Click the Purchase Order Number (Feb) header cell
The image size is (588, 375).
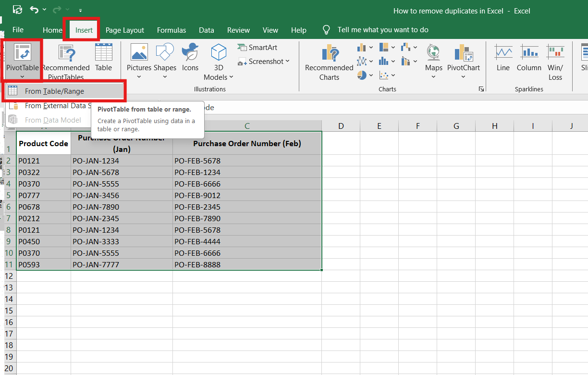tap(247, 143)
